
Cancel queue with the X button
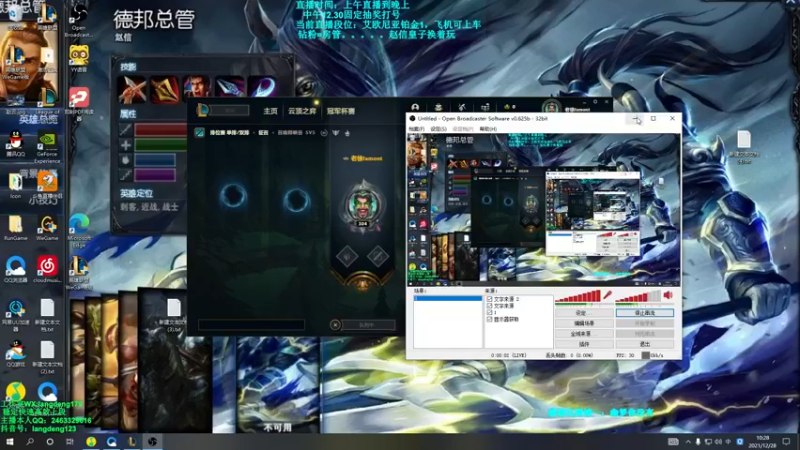pyautogui.click(x=335, y=324)
